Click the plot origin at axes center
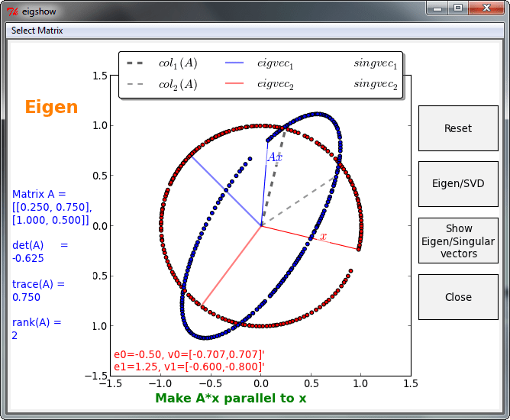The image size is (510, 420). [x=261, y=225]
